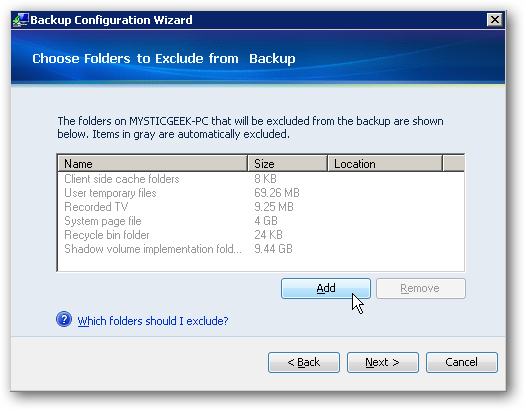Click the 9.44 GB size cell

point(273,249)
